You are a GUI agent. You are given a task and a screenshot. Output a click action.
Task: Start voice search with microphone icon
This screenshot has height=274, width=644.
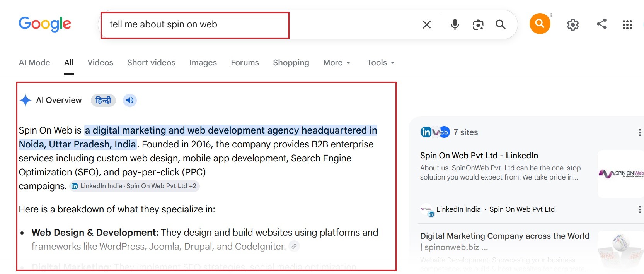point(455,25)
